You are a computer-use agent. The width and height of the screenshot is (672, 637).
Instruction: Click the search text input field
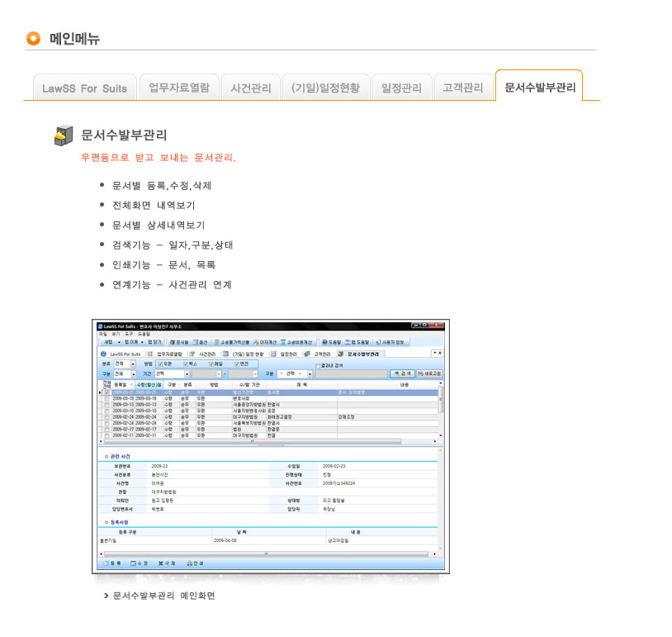coord(351,374)
